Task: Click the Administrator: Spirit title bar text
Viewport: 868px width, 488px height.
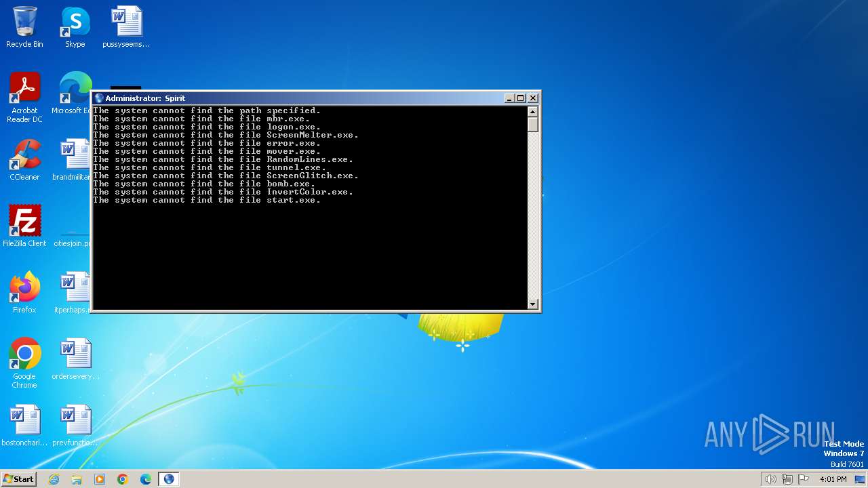Action: coord(145,98)
